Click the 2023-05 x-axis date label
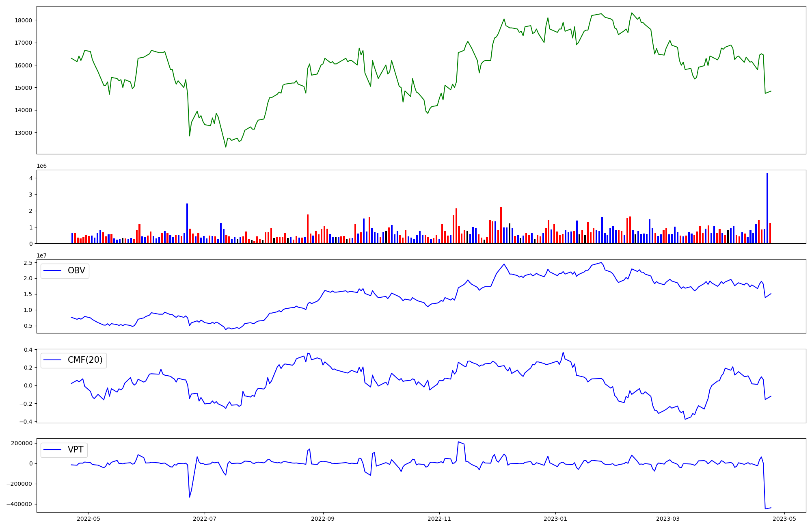Screen dimensions: 812x528 pos(784,519)
